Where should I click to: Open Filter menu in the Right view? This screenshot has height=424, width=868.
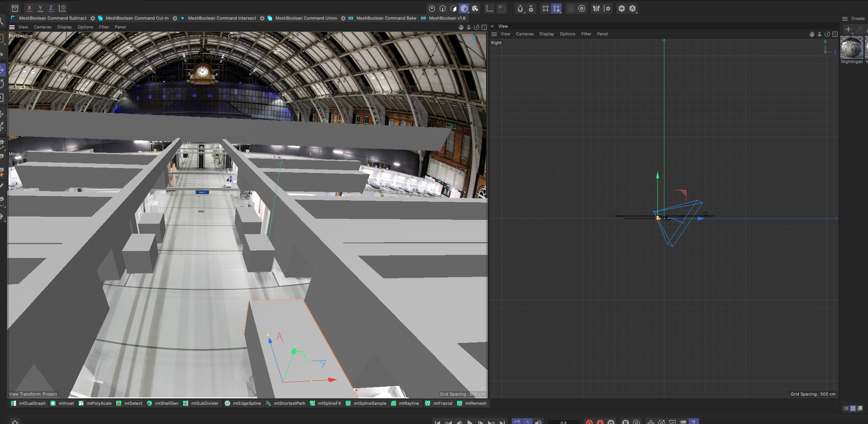click(x=586, y=34)
